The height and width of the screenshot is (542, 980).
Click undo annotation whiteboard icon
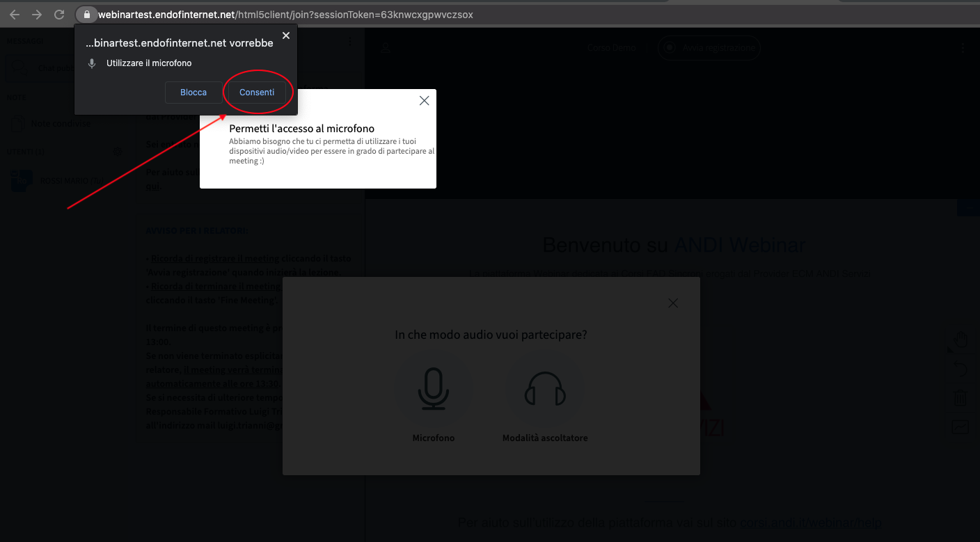tap(961, 369)
